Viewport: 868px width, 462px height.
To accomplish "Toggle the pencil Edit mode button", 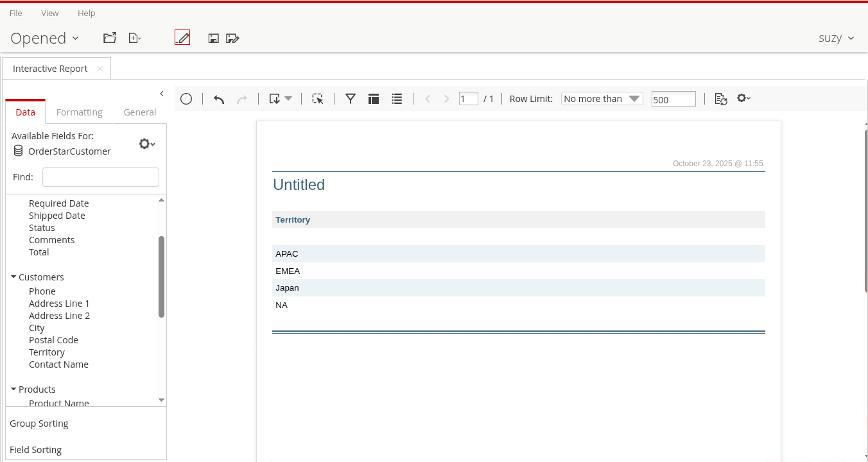I will tap(182, 38).
